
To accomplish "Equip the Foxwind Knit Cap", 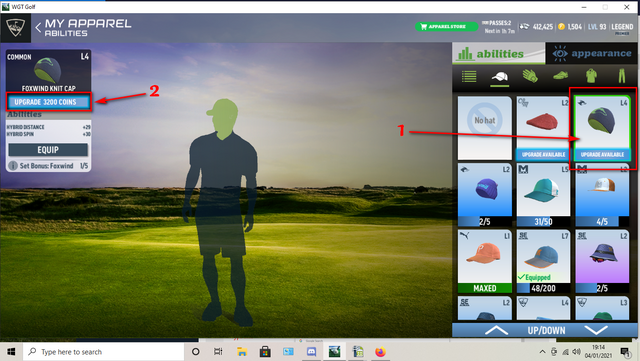I will click(48, 150).
